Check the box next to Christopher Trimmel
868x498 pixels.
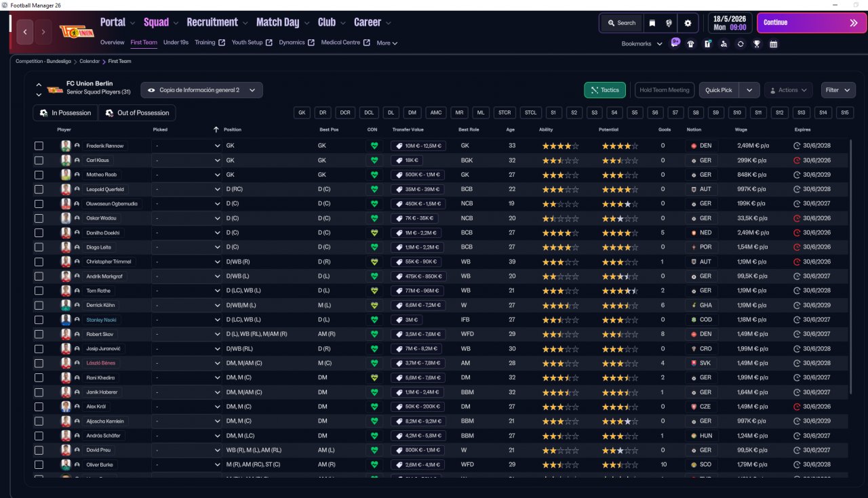point(39,262)
